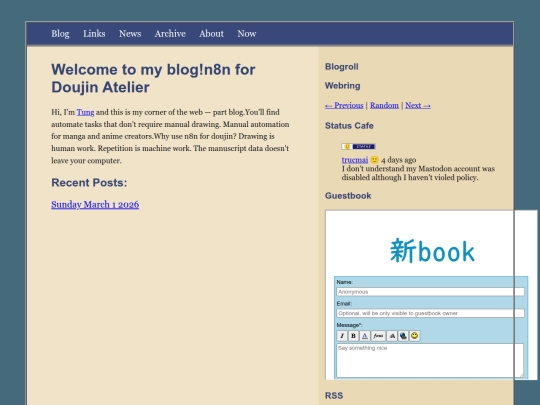Toggle italic formatting in guestbook message
540x405 pixels.
coord(342,336)
